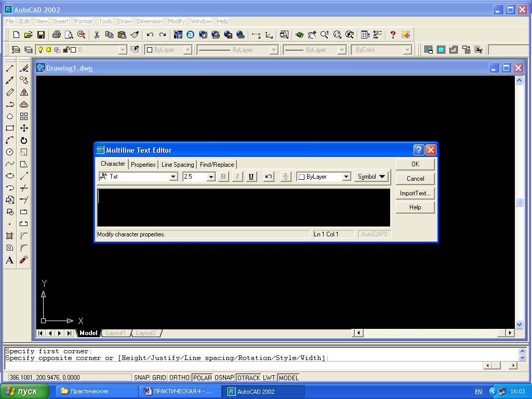Toggle SNAP mode in status bar
Screen dimensions: 532x399
(141, 378)
